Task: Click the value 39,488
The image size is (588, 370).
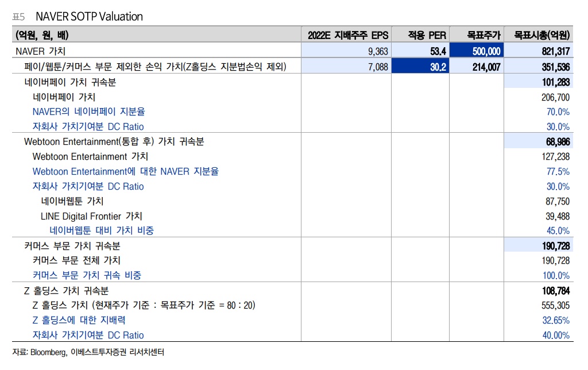Action: click(x=558, y=216)
